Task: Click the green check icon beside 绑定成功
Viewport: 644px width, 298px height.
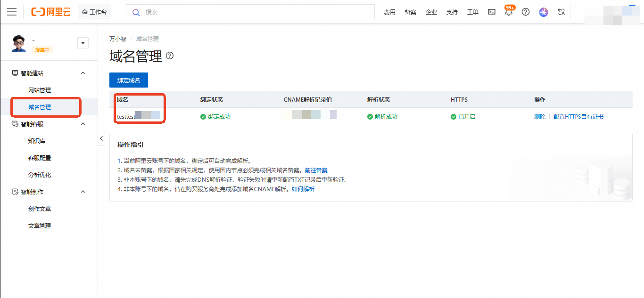Action: [203, 117]
